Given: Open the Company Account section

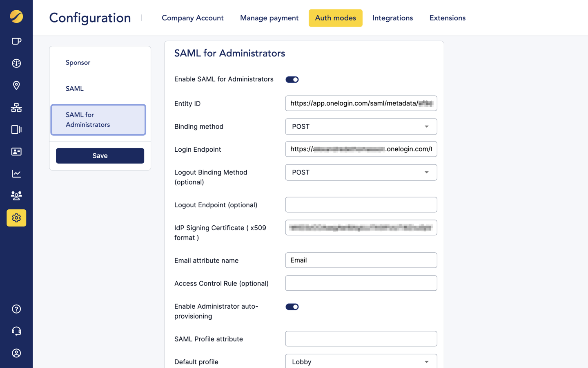Looking at the screenshot, I should click(192, 18).
